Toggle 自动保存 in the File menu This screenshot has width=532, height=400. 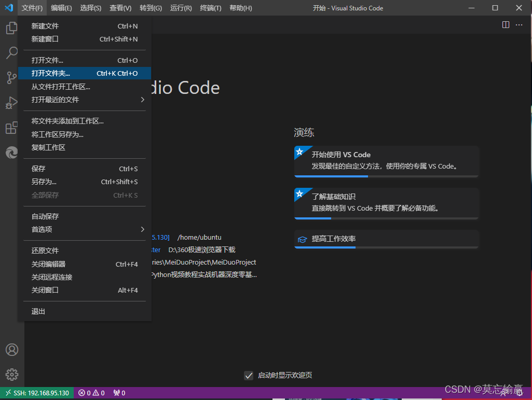85,216
